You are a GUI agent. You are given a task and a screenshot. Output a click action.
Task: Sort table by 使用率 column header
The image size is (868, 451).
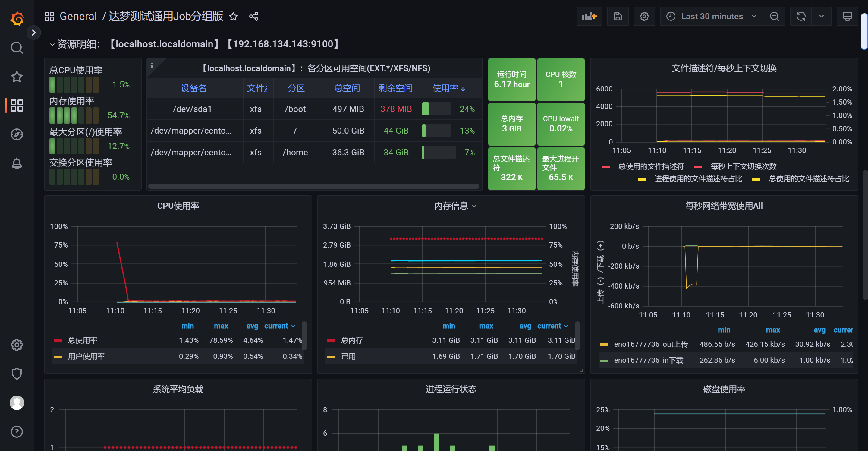(x=448, y=88)
